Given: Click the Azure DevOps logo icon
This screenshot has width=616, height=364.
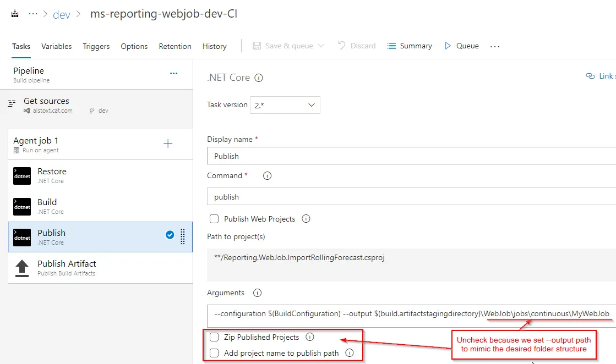Looking at the screenshot, I should tap(15, 14).
